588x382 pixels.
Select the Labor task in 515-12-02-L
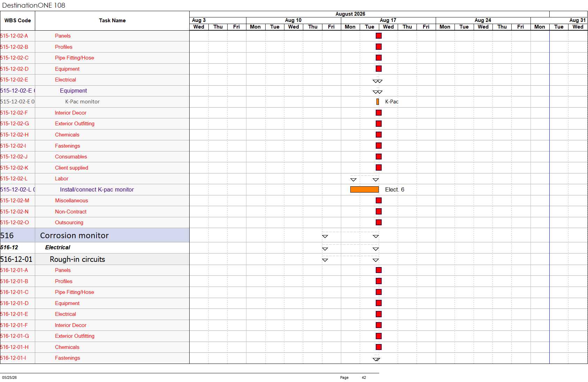[62, 179]
